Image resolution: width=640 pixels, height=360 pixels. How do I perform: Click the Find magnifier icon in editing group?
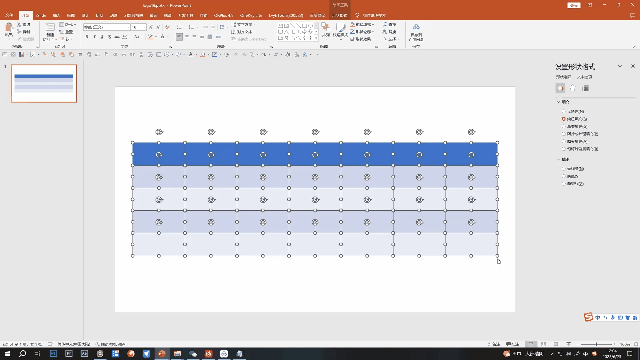pos(385,24)
